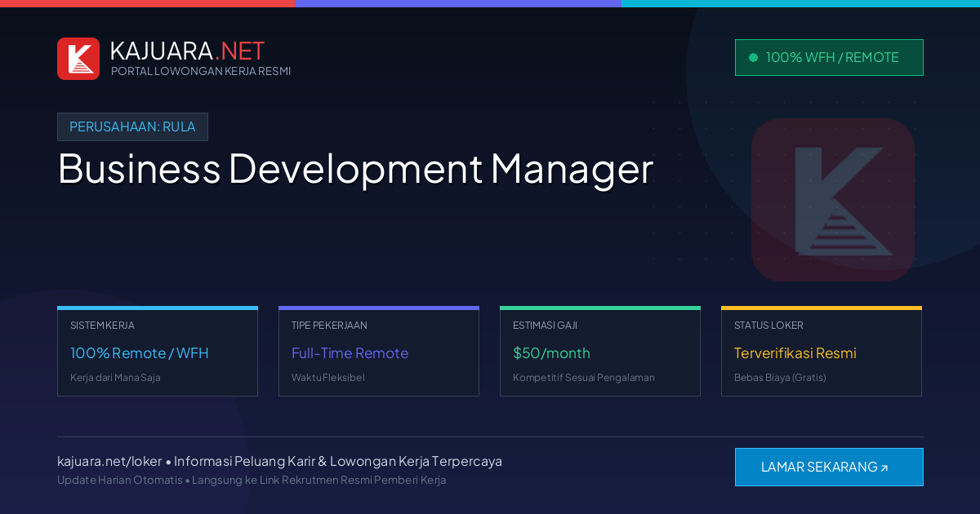This screenshot has height=514, width=980.
Task: Open the kajuara.net/loker link
Action: click(109, 461)
